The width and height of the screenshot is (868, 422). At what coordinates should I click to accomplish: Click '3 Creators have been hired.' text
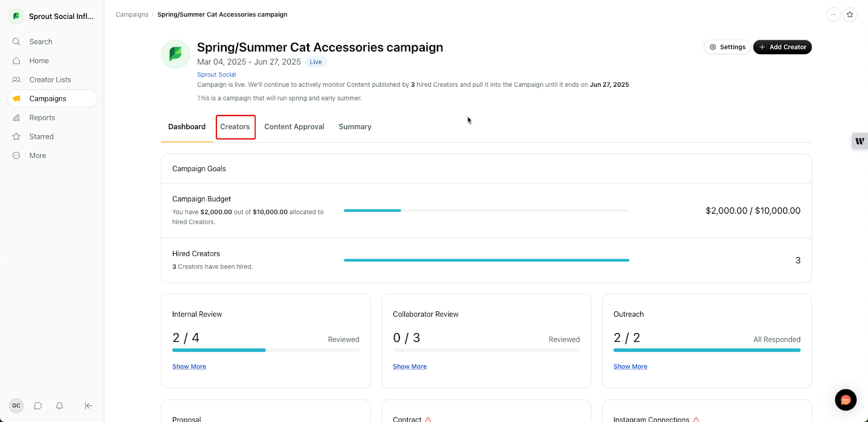(x=213, y=267)
